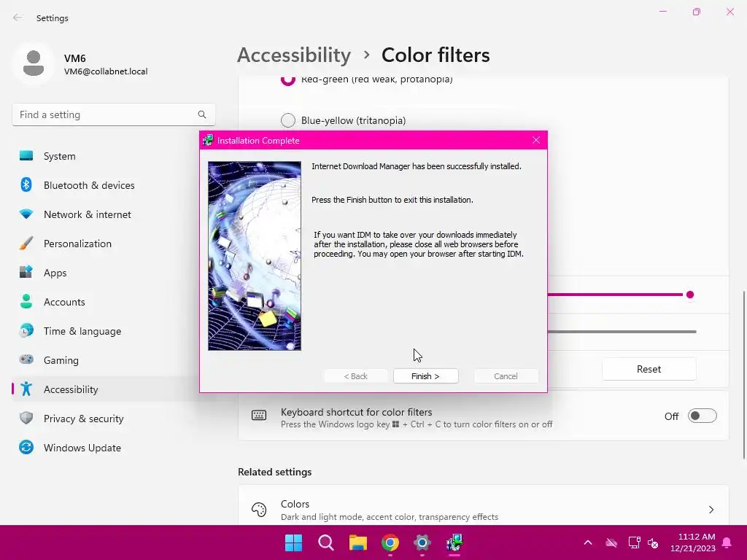The height and width of the screenshot is (560, 747).
Task: Click the Reset button
Action: (x=649, y=369)
